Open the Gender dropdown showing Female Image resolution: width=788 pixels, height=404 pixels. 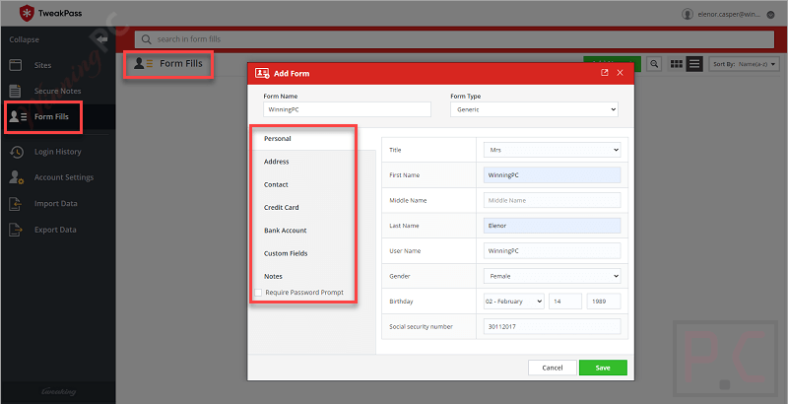click(x=552, y=276)
